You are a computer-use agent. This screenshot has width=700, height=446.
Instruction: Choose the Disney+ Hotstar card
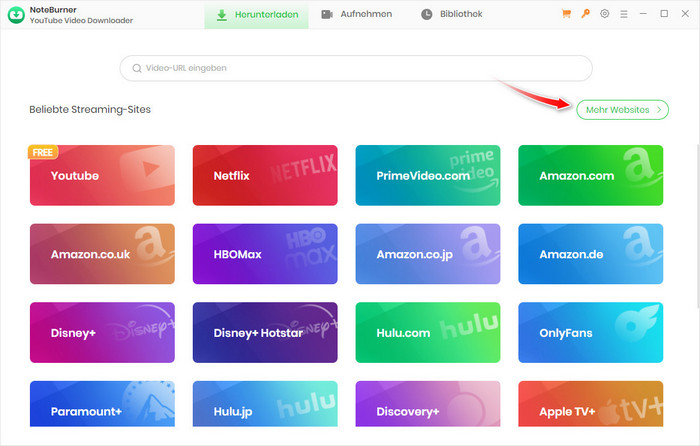pyautogui.click(x=265, y=333)
